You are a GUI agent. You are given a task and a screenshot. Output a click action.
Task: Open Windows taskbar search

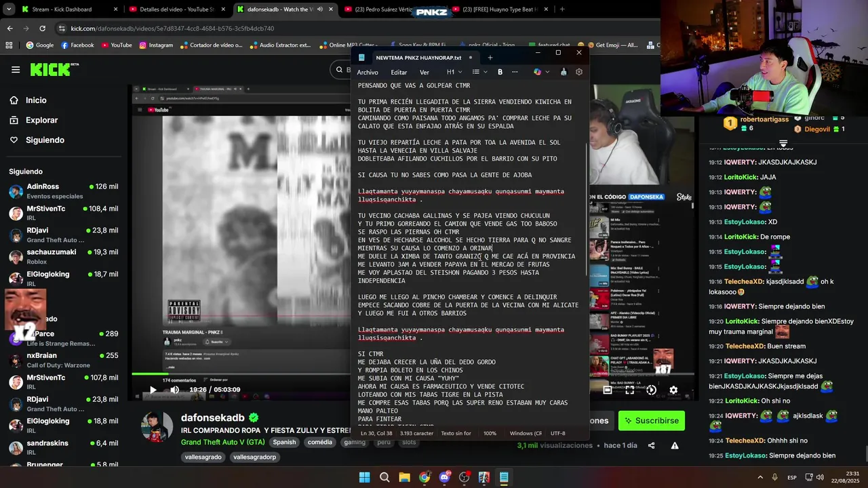(384, 477)
